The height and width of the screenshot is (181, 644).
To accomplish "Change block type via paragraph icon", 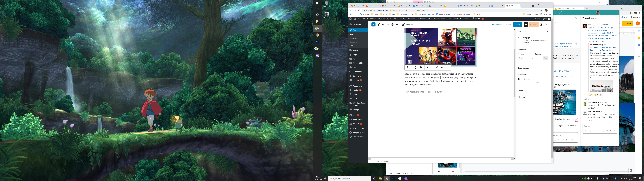I will point(408,68).
